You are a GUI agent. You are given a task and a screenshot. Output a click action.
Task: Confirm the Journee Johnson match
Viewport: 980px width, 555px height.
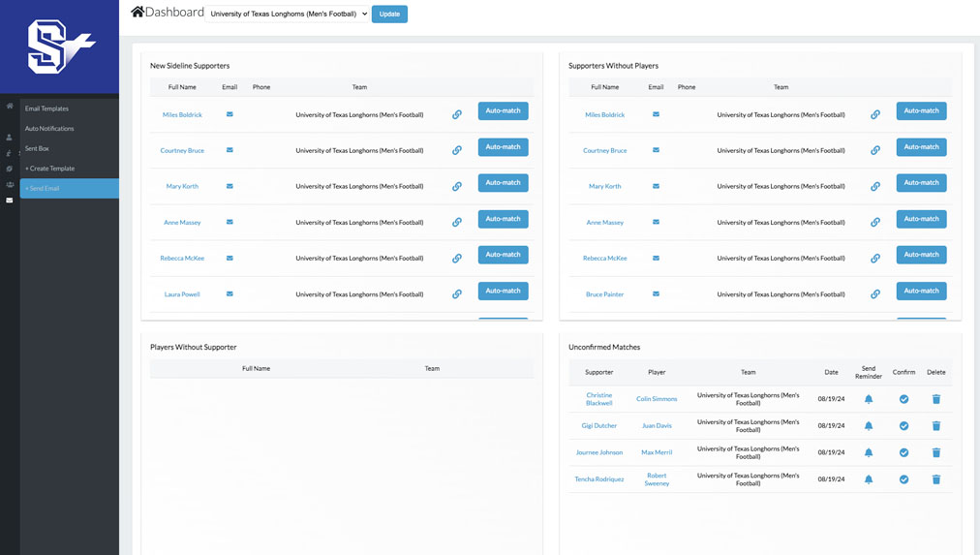tap(903, 452)
